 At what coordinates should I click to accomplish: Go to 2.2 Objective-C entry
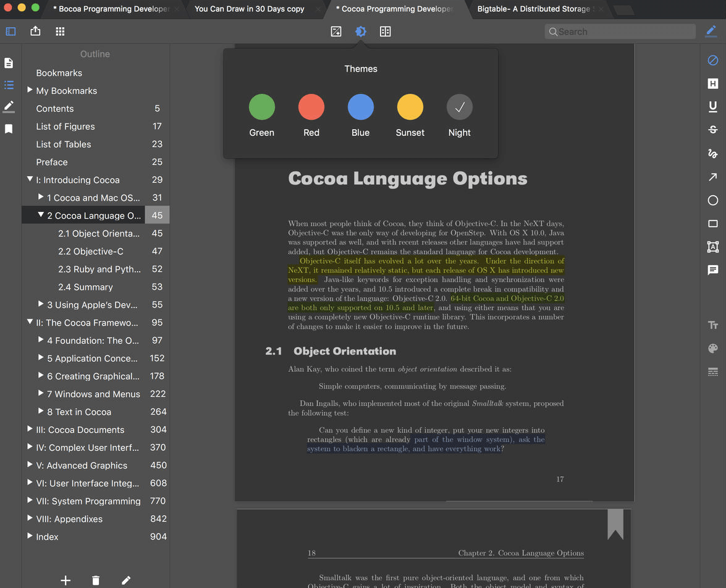point(95,251)
